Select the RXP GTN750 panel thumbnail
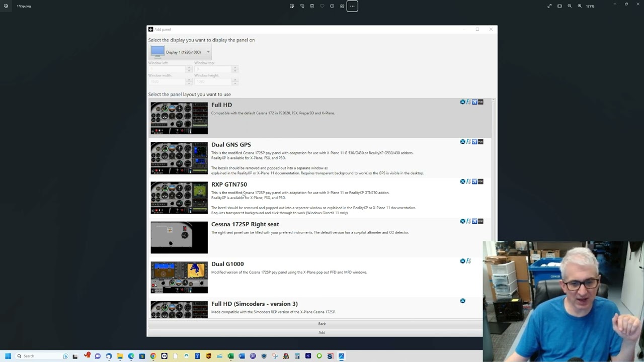Image resolution: width=644 pixels, height=362 pixels. tap(179, 198)
